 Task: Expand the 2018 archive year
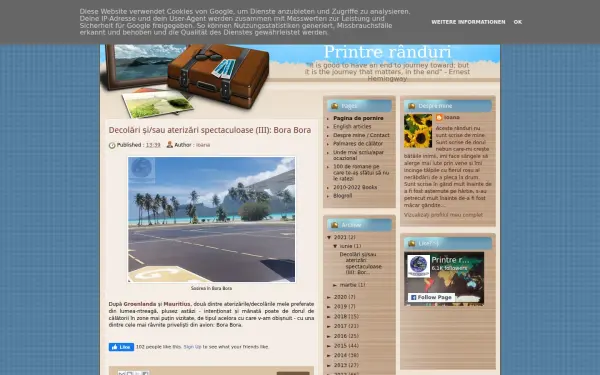point(329,317)
